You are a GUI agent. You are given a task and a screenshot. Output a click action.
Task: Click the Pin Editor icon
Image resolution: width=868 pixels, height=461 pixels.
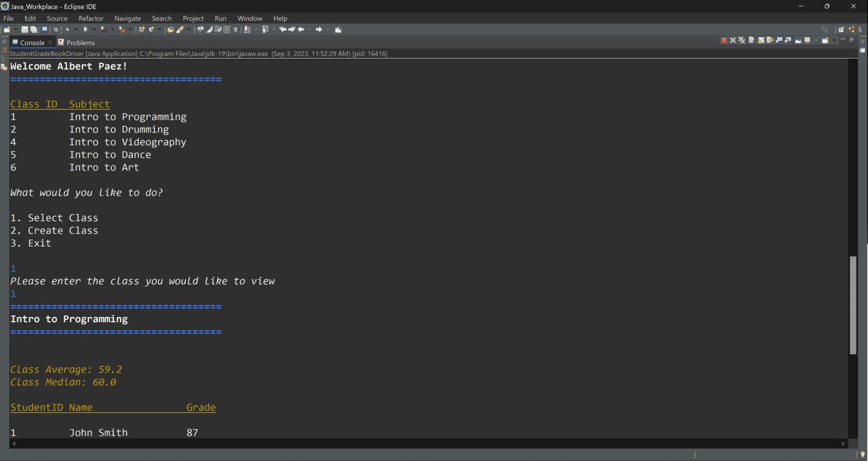338,29
